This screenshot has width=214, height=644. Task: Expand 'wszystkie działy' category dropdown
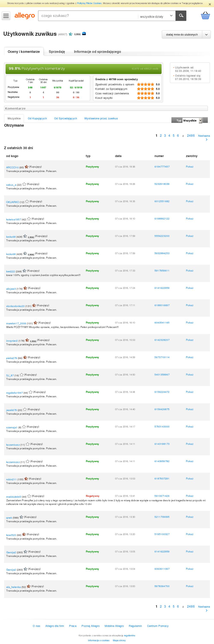[156, 16]
